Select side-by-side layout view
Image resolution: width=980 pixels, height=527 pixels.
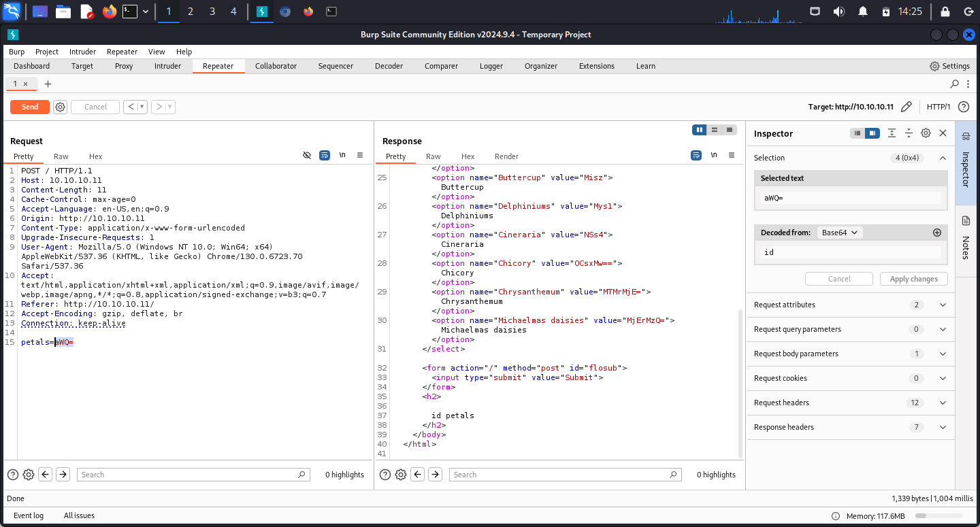click(x=699, y=130)
